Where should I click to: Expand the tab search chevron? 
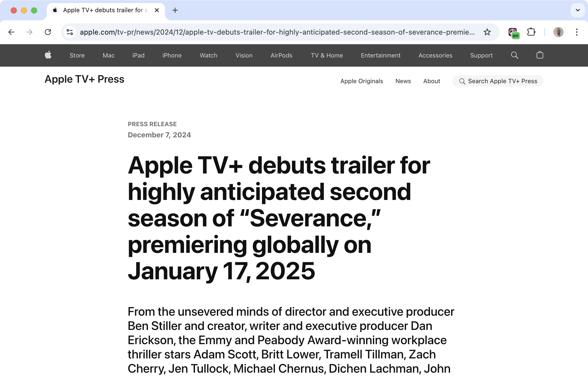(x=578, y=10)
